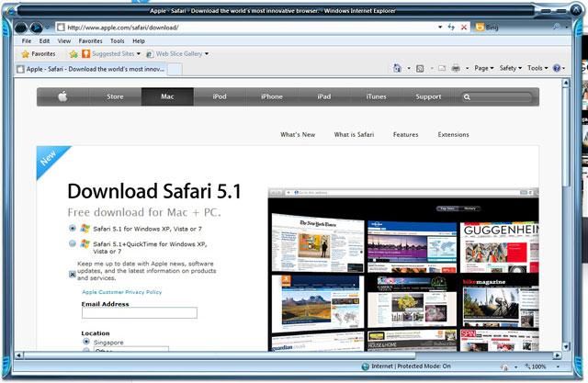This screenshot has height=383, width=588.
Task: Click the page icon in the address bar
Action: (x=62, y=28)
